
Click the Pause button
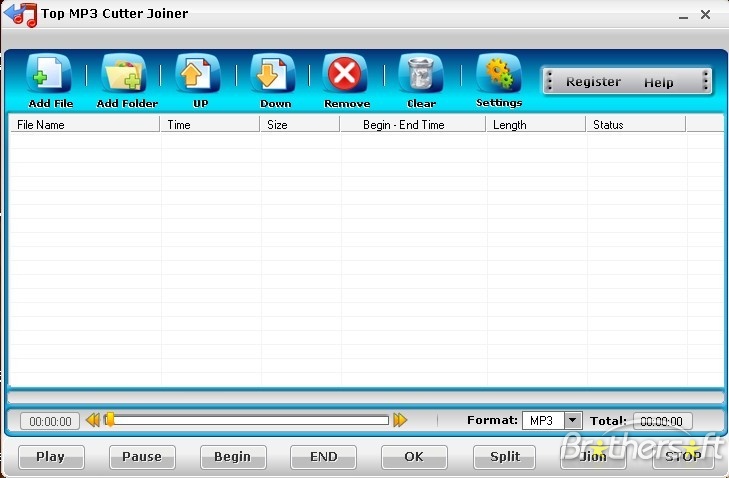[x=142, y=457]
